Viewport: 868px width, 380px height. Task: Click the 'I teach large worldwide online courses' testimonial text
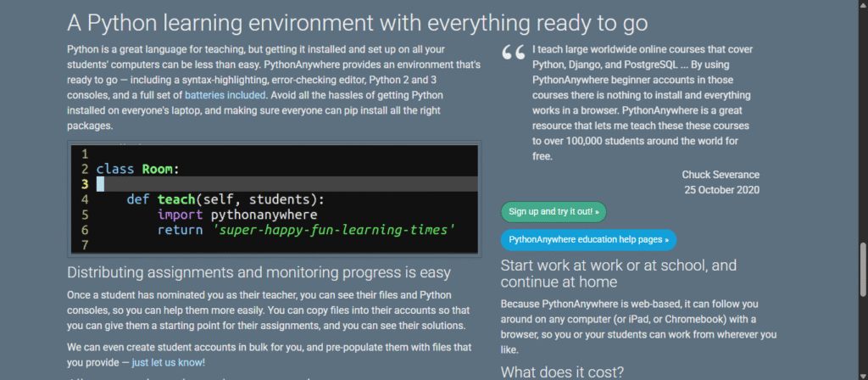(643, 103)
